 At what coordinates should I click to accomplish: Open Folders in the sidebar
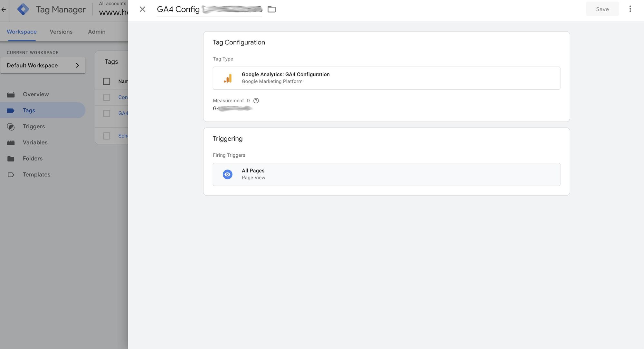[43, 159]
